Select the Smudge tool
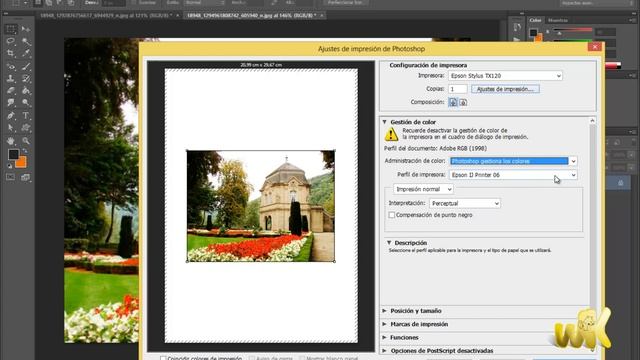The height and width of the screenshot is (360, 640). pos(11,103)
